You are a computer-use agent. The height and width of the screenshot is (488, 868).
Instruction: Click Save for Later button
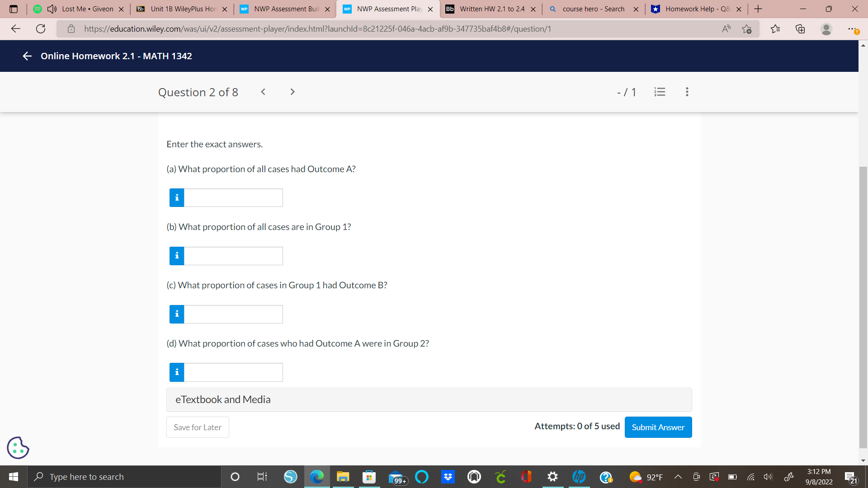[198, 427]
